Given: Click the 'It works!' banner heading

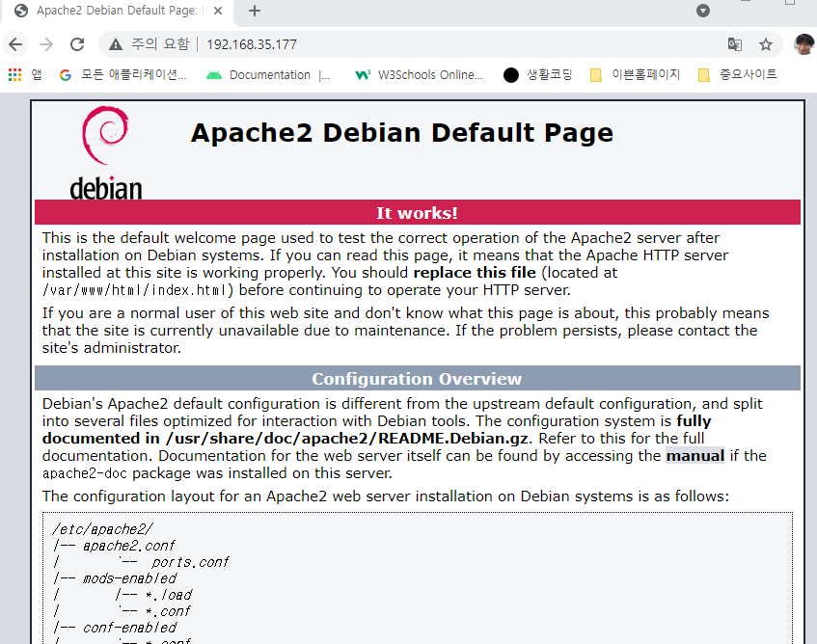Looking at the screenshot, I should (x=417, y=213).
